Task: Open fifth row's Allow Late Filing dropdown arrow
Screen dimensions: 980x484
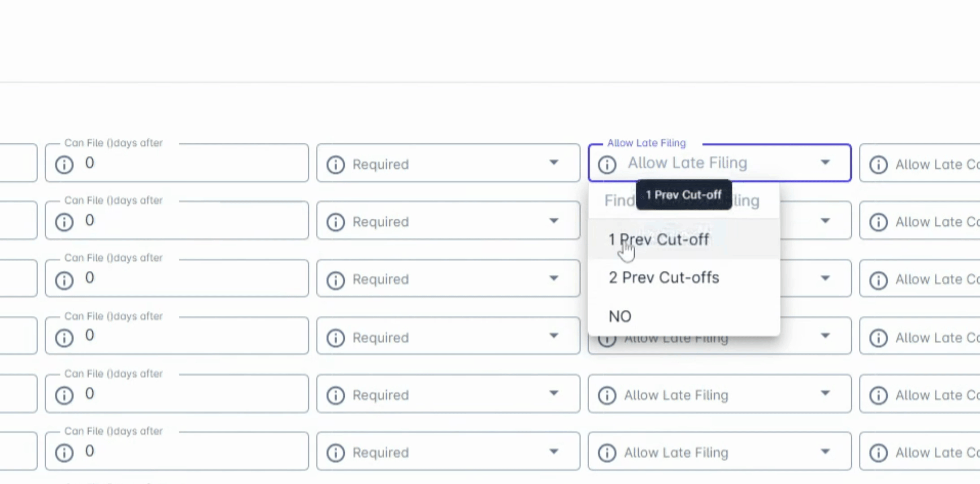Action: (825, 393)
